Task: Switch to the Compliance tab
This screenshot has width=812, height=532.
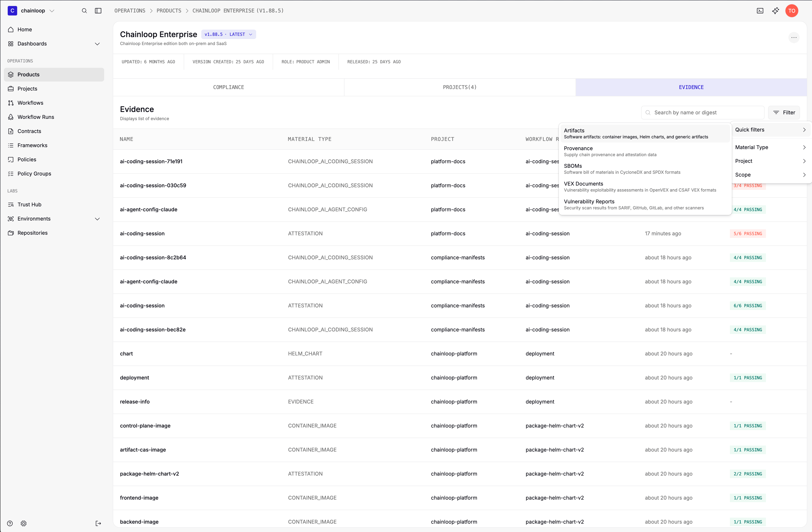Action: [x=229, y=87]
